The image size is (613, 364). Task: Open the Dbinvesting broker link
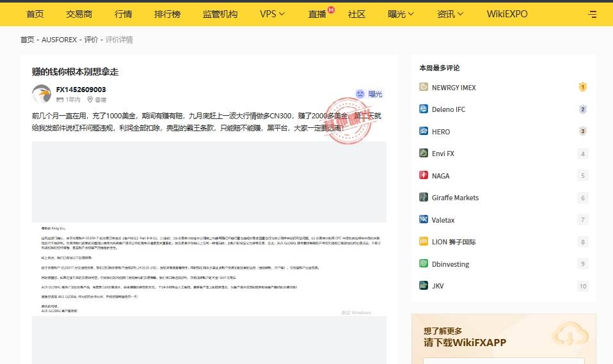click(450, 264)
